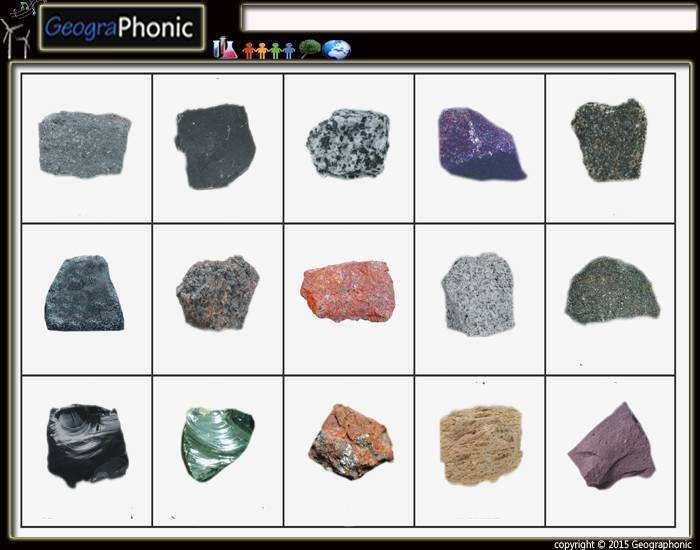700x550 pixels.
Task: Select the purple iridescent rock
Action: pos(481,144)
